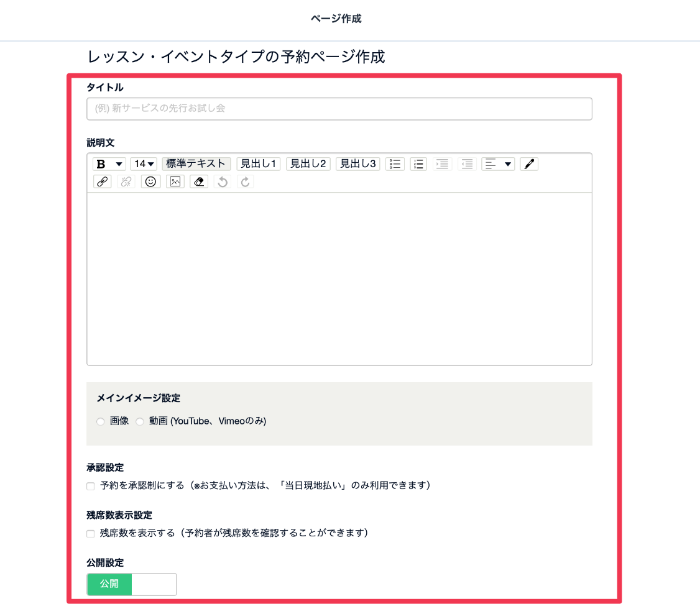The width and height of the screenshot is (700, 614).
Task: Select the 画像 radio button
Action: click(101, 422)
